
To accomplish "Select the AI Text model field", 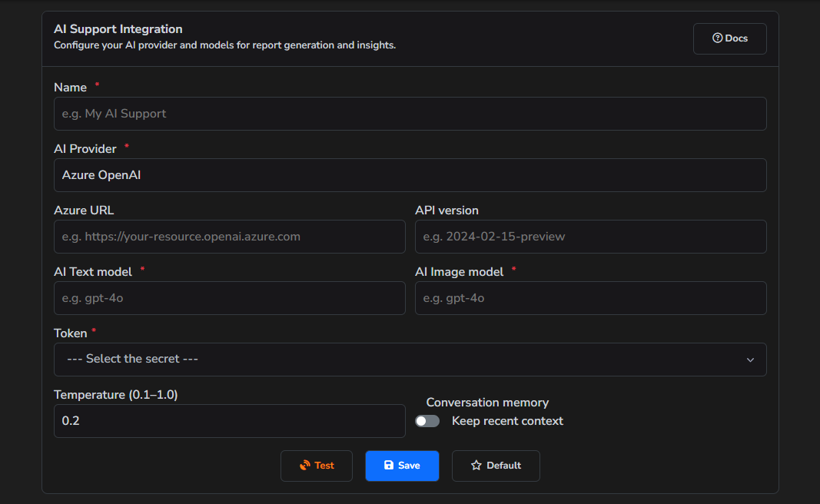I will pos(229,298).
